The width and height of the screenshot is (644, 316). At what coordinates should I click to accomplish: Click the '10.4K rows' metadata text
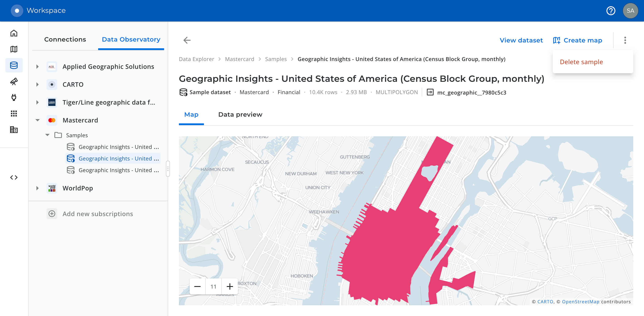323,92
